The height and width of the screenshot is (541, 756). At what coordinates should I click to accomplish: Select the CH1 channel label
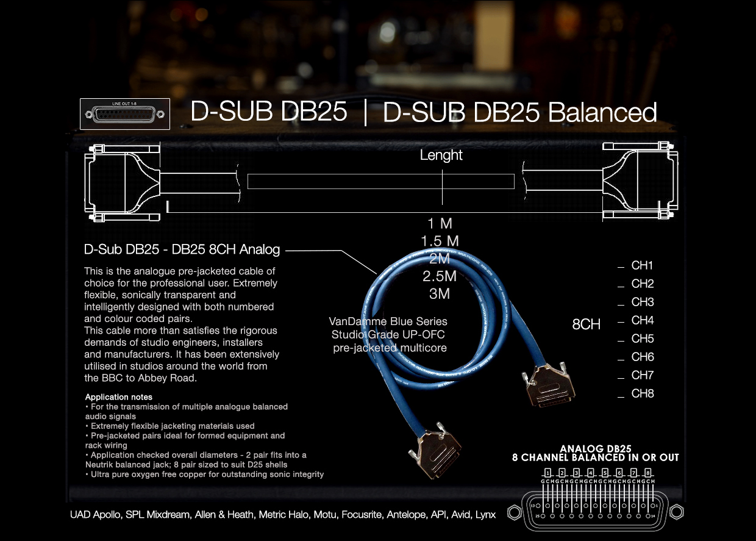click(x=643, y=265)
